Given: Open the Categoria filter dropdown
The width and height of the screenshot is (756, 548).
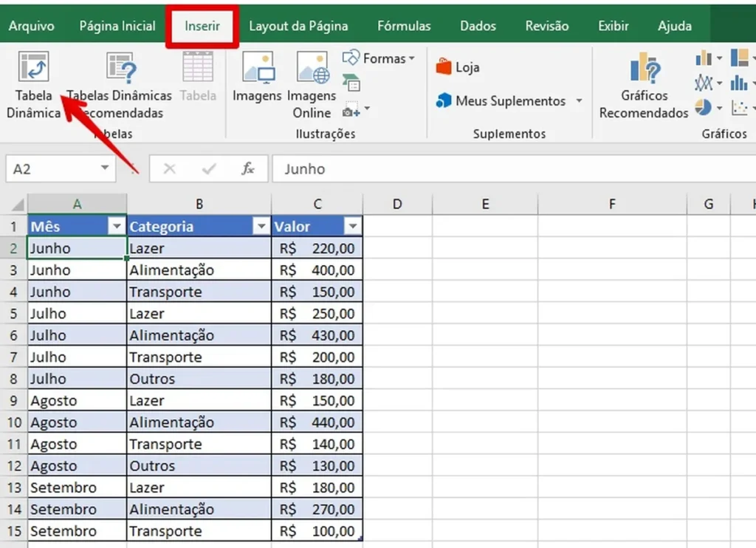Looking at the screenshot, I should 261,226.
